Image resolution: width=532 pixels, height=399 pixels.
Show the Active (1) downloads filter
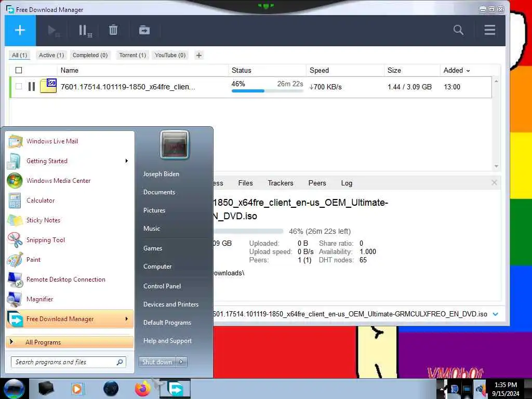click(51, 55)
